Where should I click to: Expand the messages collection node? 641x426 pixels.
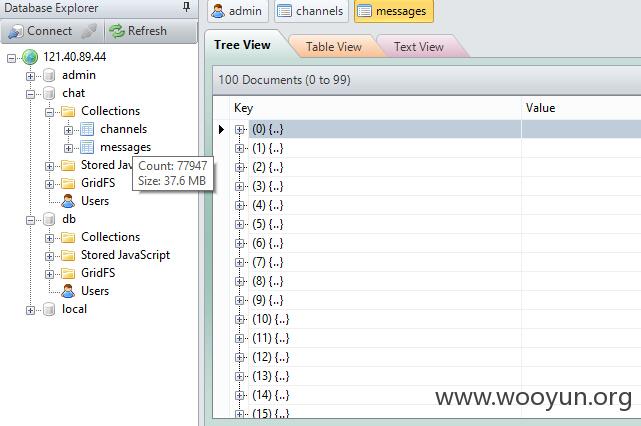[x=68, y=148]
